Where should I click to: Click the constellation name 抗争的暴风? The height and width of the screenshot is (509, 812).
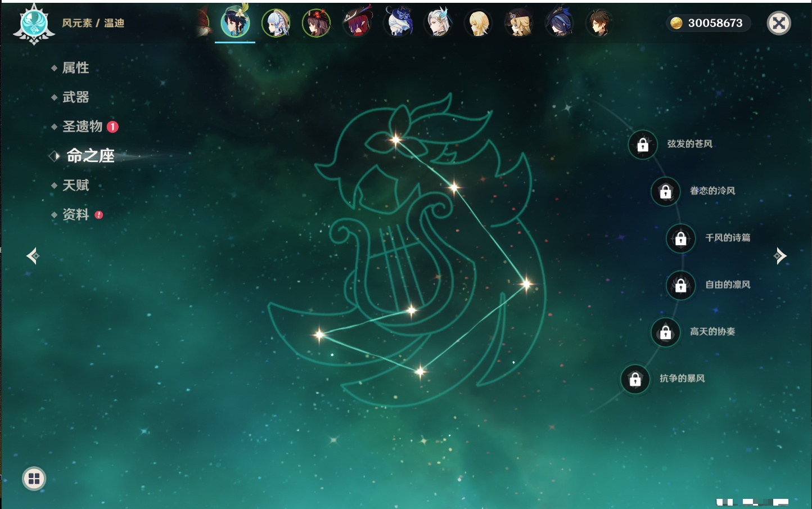click(x=682, y=378)
